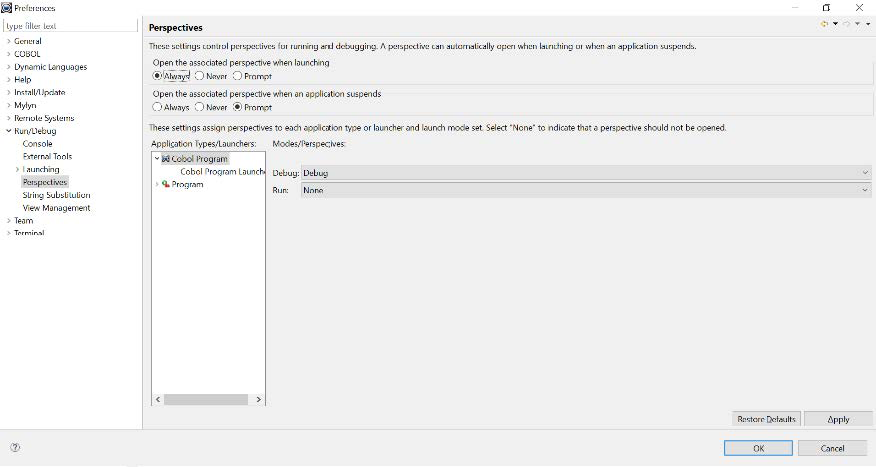The image size is (876, 467).
Task: Expand the Team preferences node
Action: point(8,221)
